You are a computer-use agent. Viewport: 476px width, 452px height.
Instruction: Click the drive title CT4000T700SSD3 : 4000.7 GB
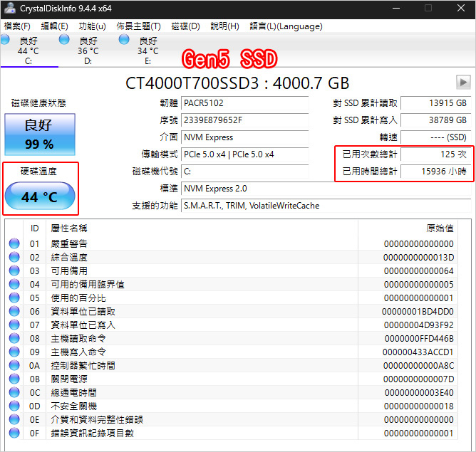[237, 83]
